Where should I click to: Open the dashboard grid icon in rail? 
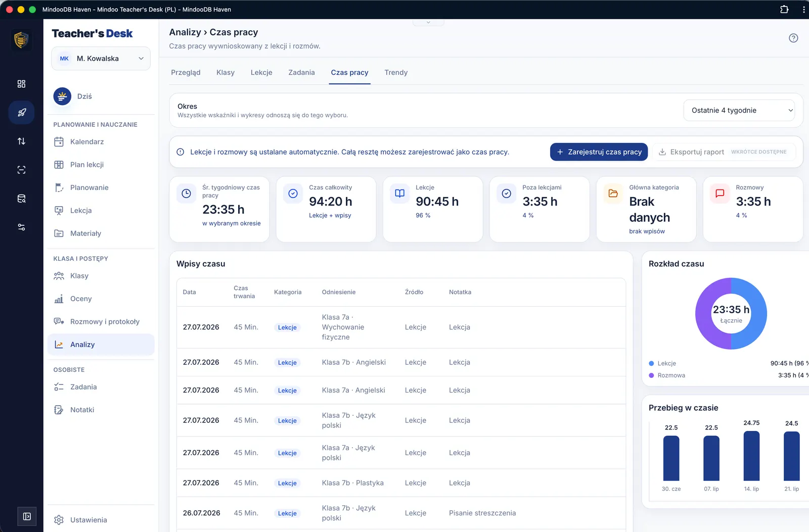21,84
